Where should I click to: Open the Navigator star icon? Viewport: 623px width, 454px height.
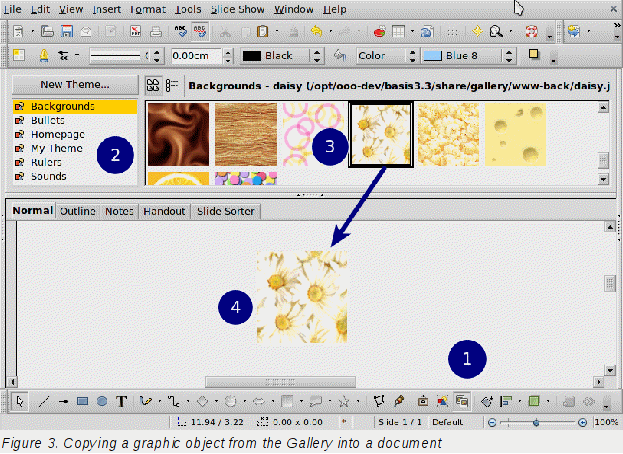coord(477,31)
